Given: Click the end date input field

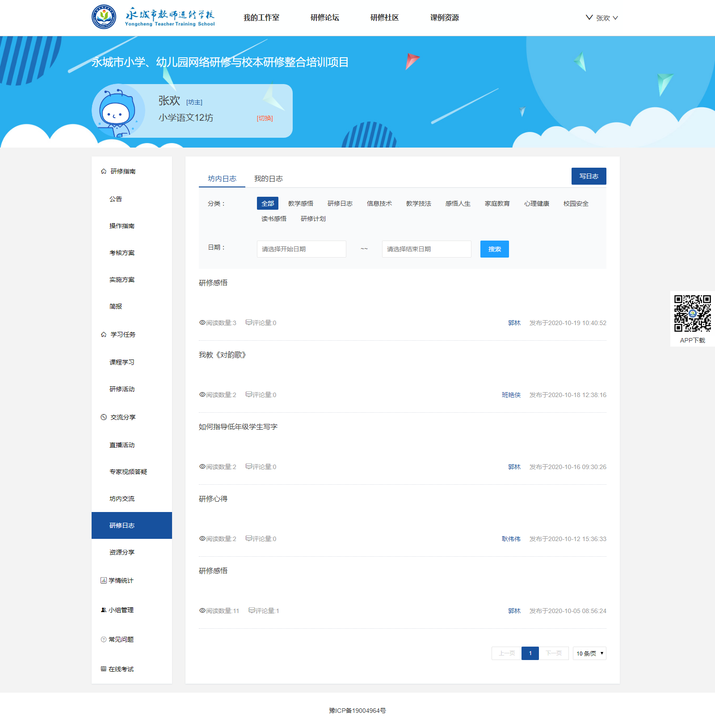Looking at the screenshot, I should pyautogui.click(x=426, y=249).
